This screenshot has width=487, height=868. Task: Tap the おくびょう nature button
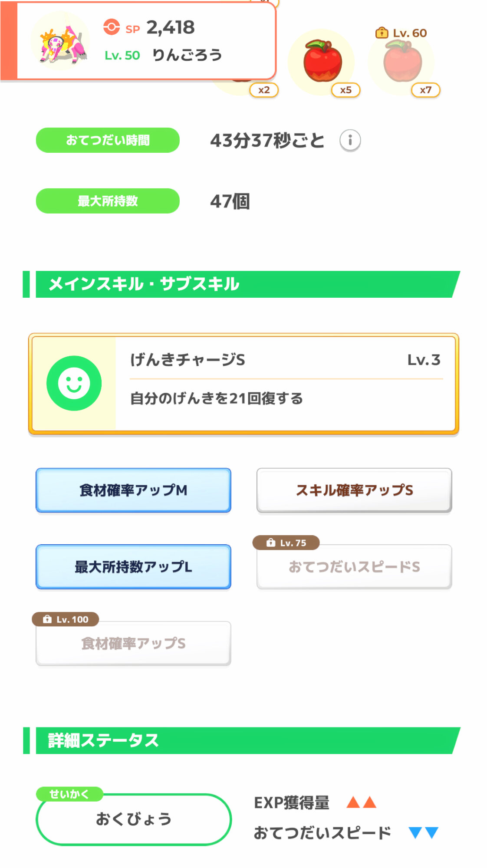pyautogui.click(x=134, y=819)
